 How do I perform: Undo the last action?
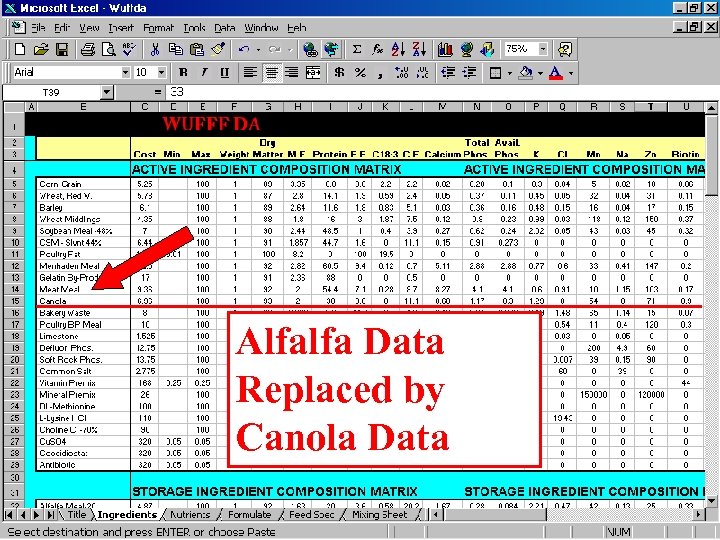(244, 49)
